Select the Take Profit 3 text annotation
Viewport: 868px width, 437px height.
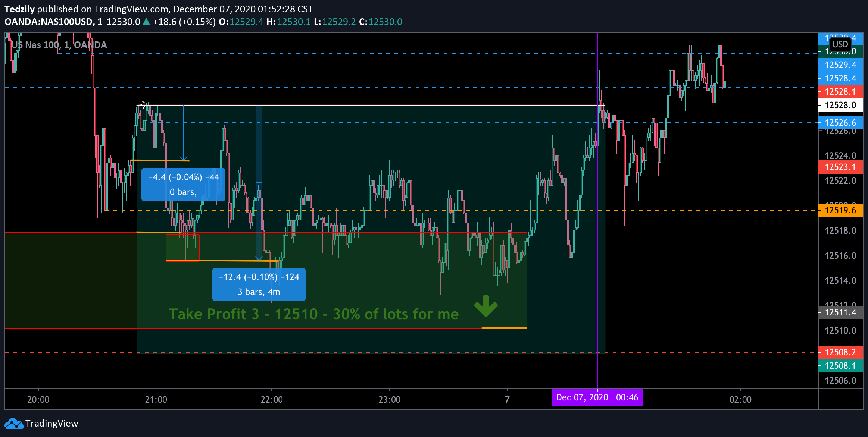pyautogui.click(x=313, y=314)
